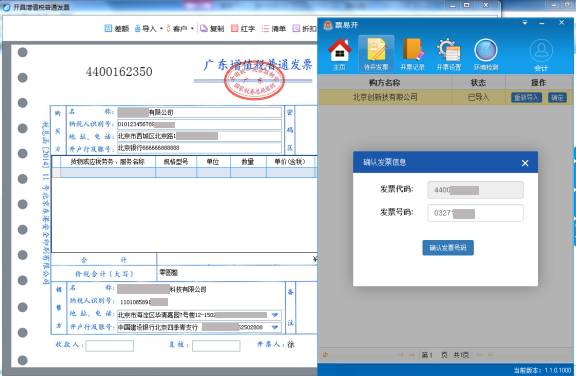
Task: Open the 环境检测 environment check icon
Action: [x=486, y=54]
